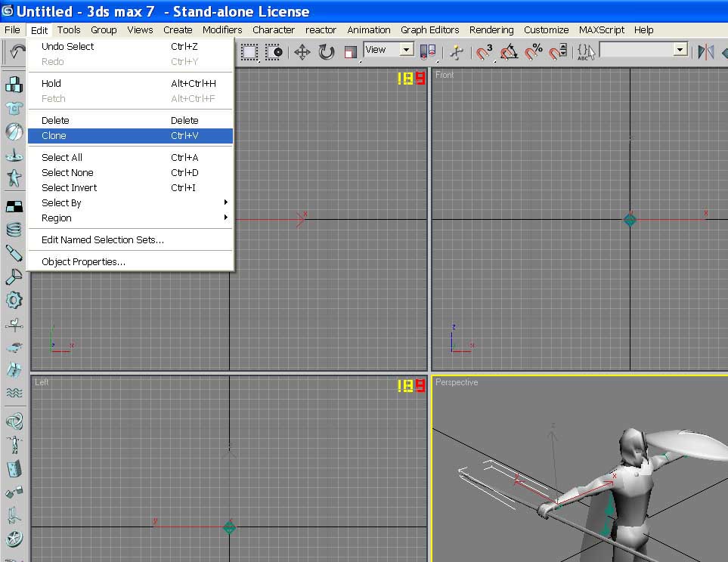Screen dimensions: 728x562
Task: Choose Delete in the Edit menu
Action: [x=131, y=121]
